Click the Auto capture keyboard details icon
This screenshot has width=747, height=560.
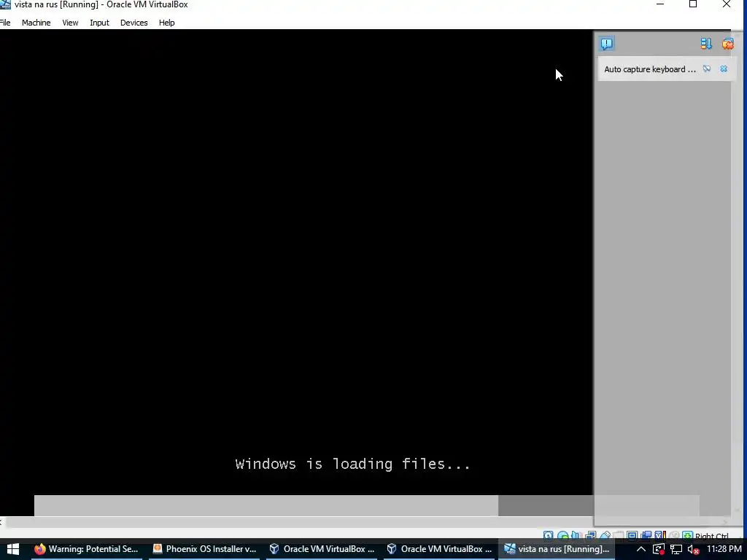pos(706,69)
